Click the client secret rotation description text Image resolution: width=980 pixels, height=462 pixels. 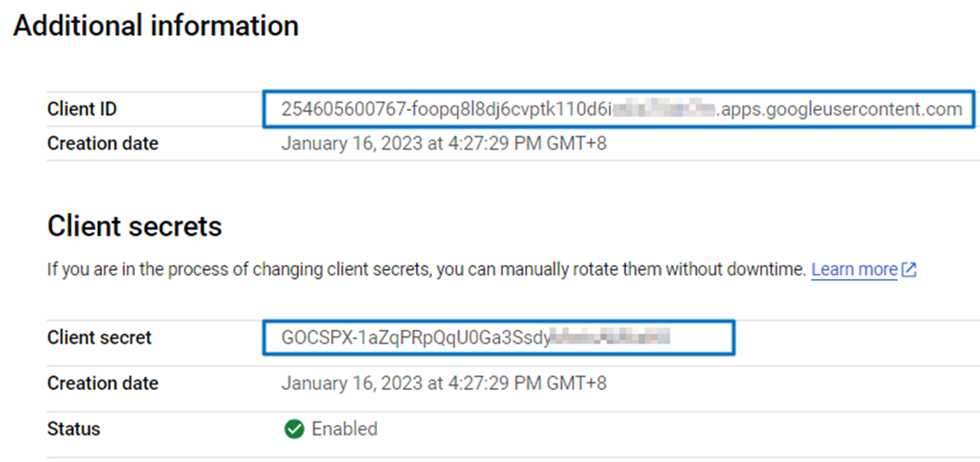pyautogui.click(x=425, y=270)
